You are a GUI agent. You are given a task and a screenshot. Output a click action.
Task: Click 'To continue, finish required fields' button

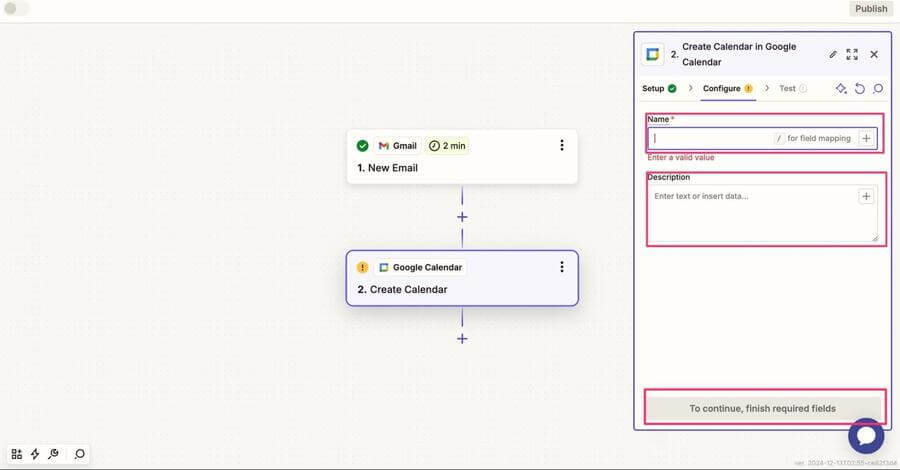pyautogui.click(x=762, y=408)
